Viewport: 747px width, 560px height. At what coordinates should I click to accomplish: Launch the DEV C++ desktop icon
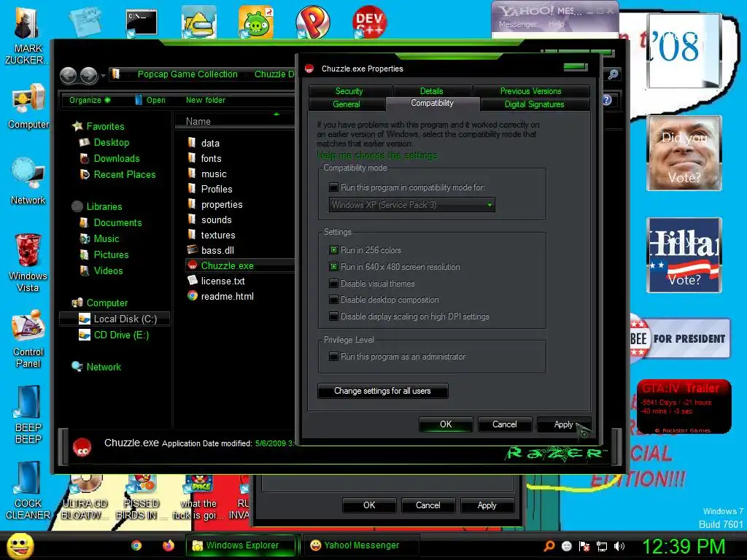pyautogui.click(x=370, y=22)
